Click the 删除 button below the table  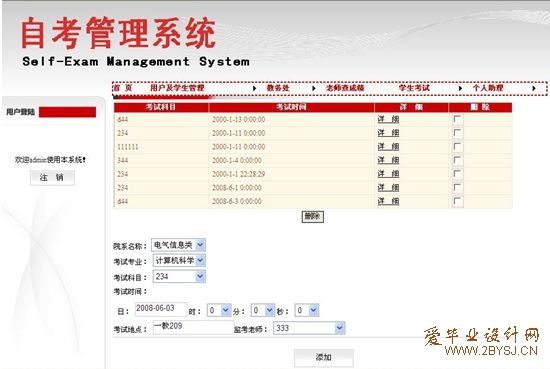(x=313, y=216)
